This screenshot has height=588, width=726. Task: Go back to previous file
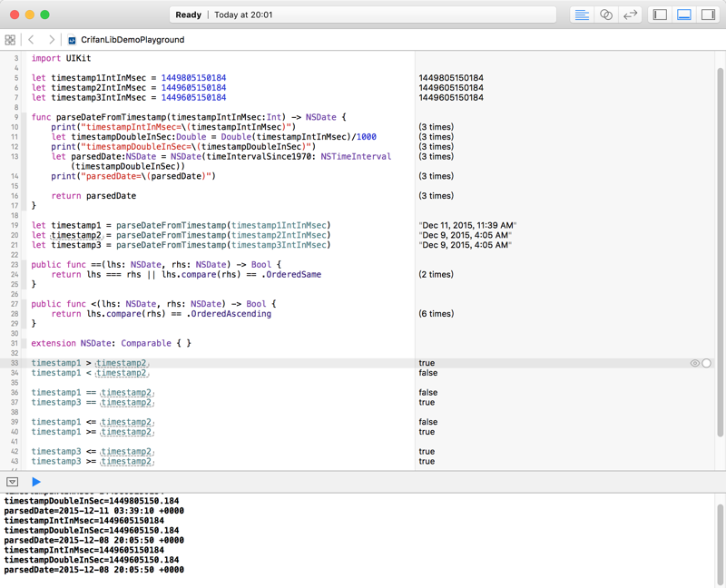(x=31, y=40)
